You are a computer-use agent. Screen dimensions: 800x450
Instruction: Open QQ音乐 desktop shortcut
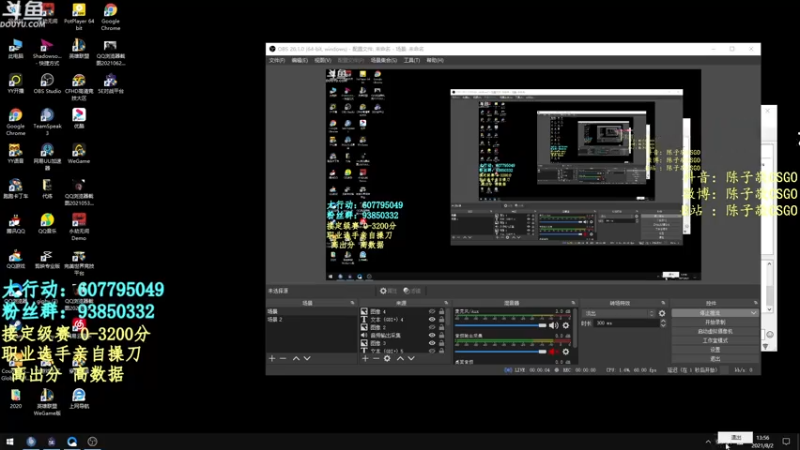point(47,223)
